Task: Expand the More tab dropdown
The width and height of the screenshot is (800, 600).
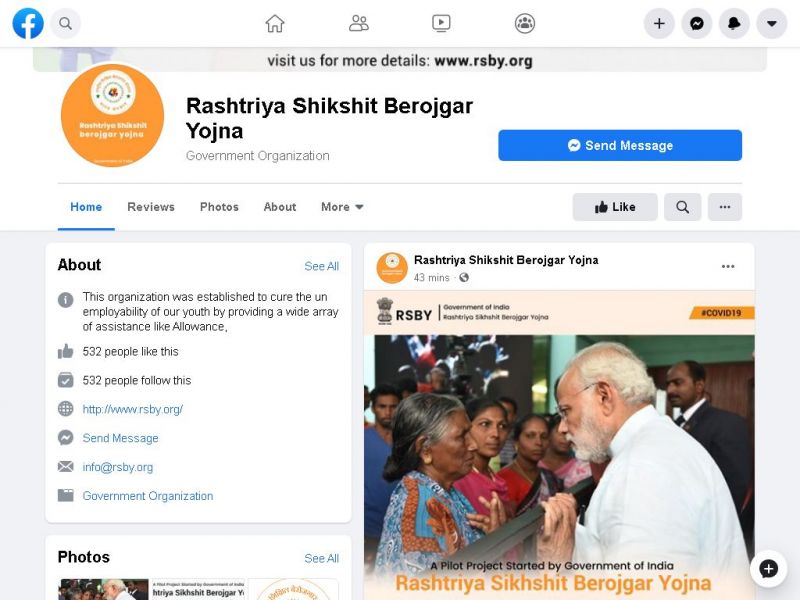Action: tap(342, 207)
